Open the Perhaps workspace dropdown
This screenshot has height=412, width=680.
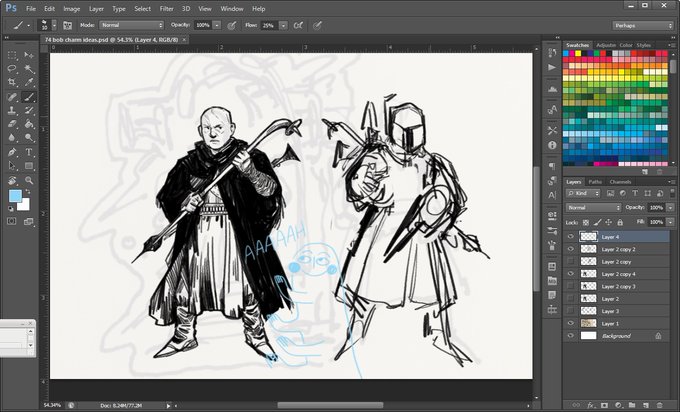643,26
